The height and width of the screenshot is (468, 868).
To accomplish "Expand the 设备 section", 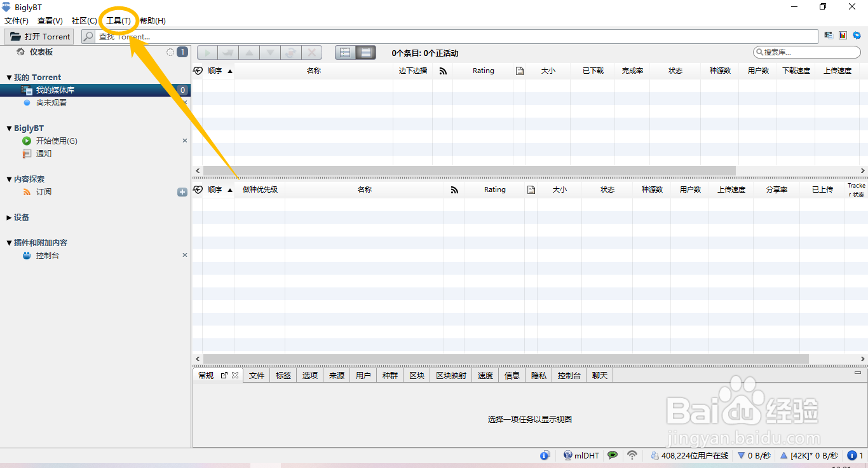I will click(9, 217).
